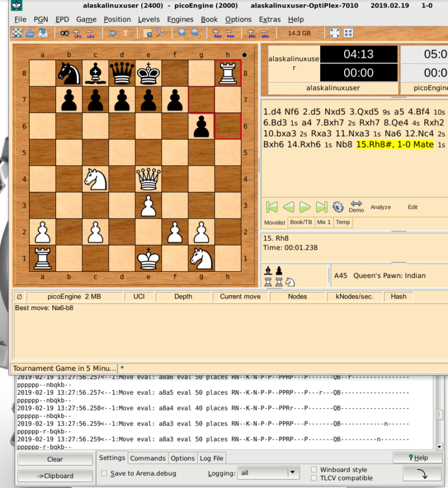Switch to the Log File tab
Screen dimensions: 448x488
[211, 458]
